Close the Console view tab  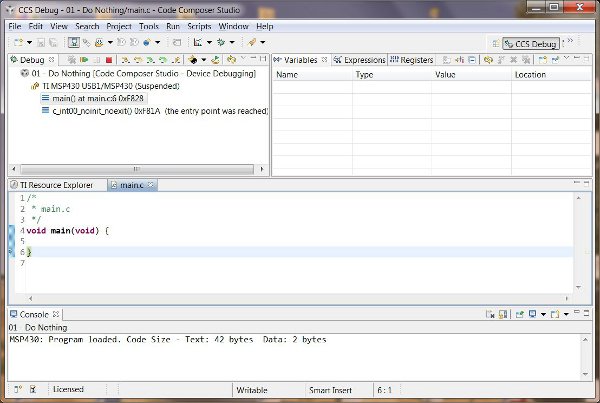56,314
